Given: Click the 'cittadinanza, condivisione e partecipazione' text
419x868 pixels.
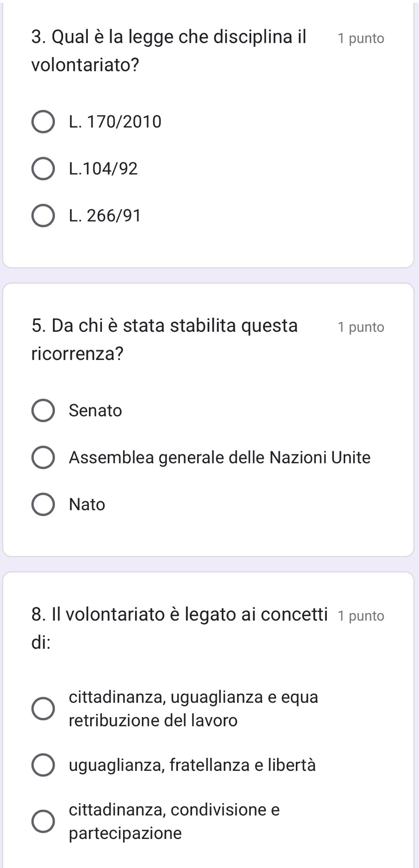Looking at the screenshot, I should point(174,822).
